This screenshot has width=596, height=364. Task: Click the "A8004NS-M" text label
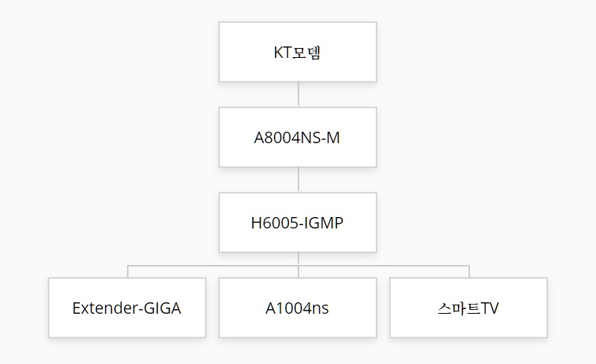tap(297, 138)
